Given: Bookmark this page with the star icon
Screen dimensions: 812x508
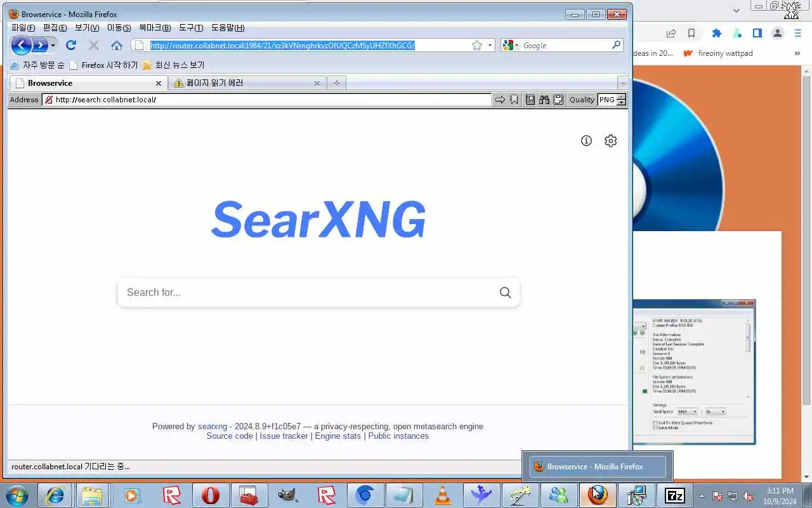Looking at the screenshot, I should (477, 45).
